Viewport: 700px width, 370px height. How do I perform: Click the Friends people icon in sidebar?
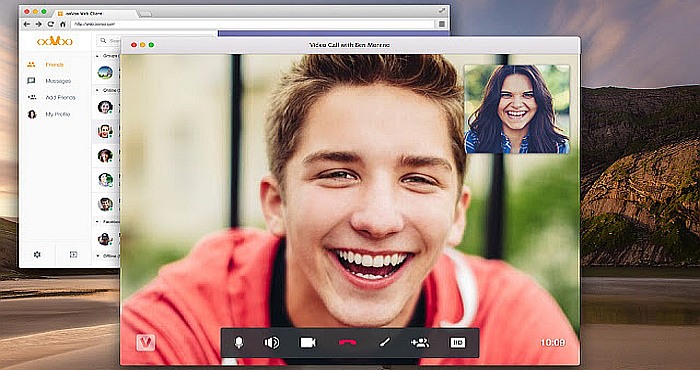click(31, 65)
